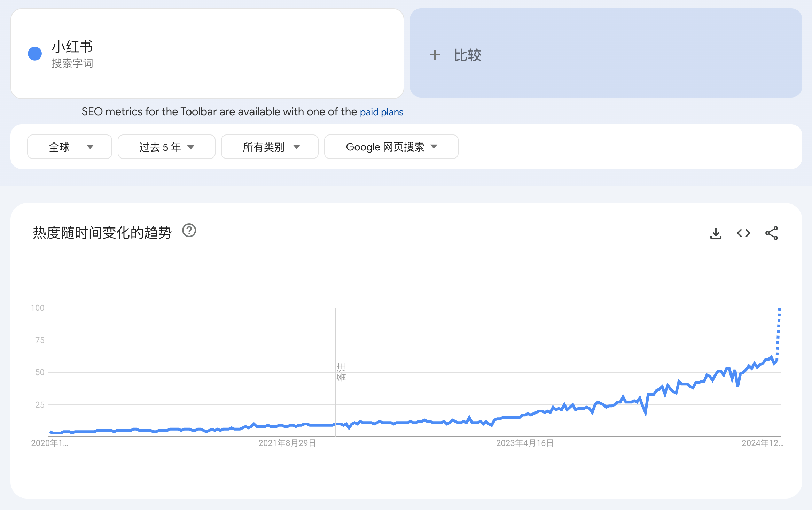Click the 备注 note marker on chart
Screen dimensions: 812x510
click(341, 372)
